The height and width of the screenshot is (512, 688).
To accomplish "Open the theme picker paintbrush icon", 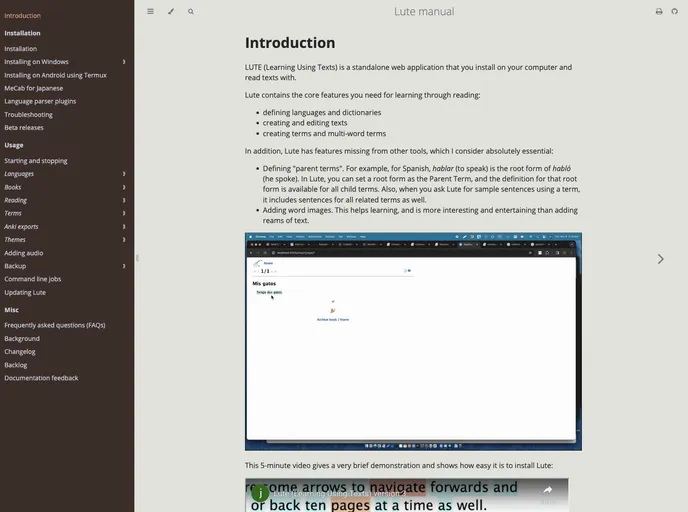I will [170, 12].
